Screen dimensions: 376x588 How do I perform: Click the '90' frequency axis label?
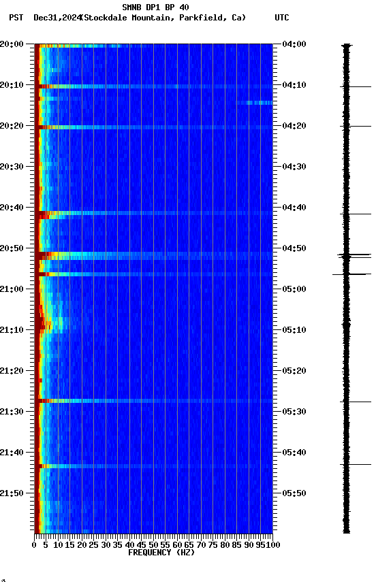pos(249,545)
